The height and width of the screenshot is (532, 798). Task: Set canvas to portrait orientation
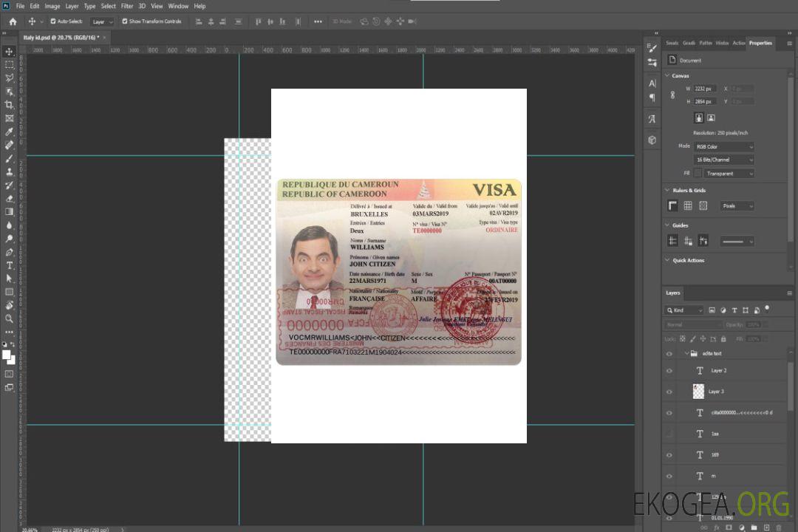pos(699,118)
